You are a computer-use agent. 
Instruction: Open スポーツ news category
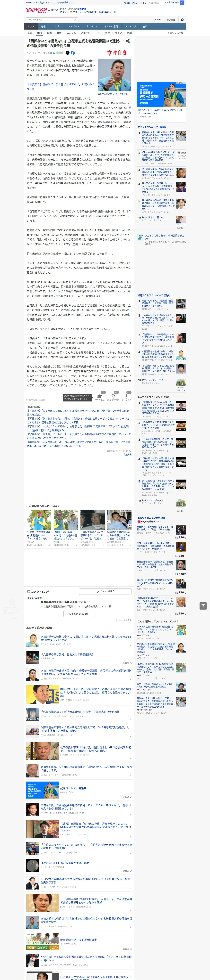point(86,33)
